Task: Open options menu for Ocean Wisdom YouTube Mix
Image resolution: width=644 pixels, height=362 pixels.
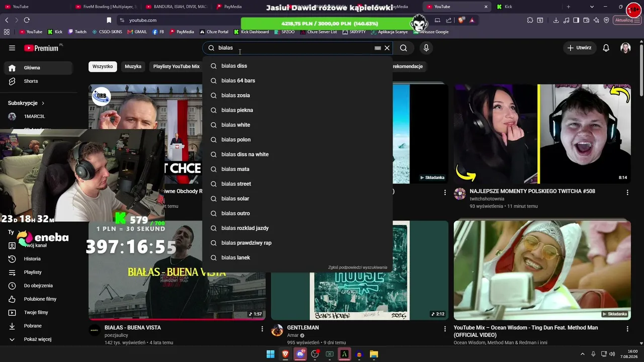Action: point(627,329)
